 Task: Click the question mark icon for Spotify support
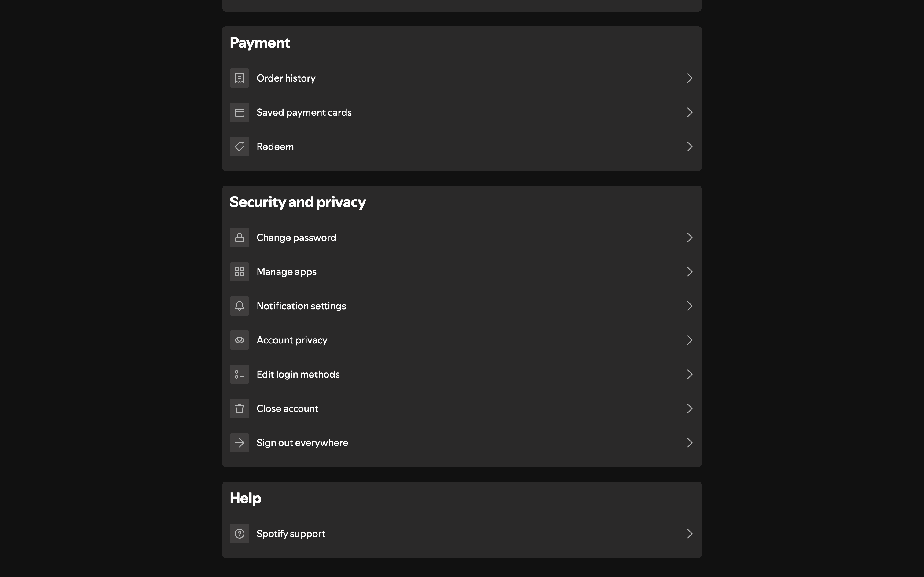point(239,534)
